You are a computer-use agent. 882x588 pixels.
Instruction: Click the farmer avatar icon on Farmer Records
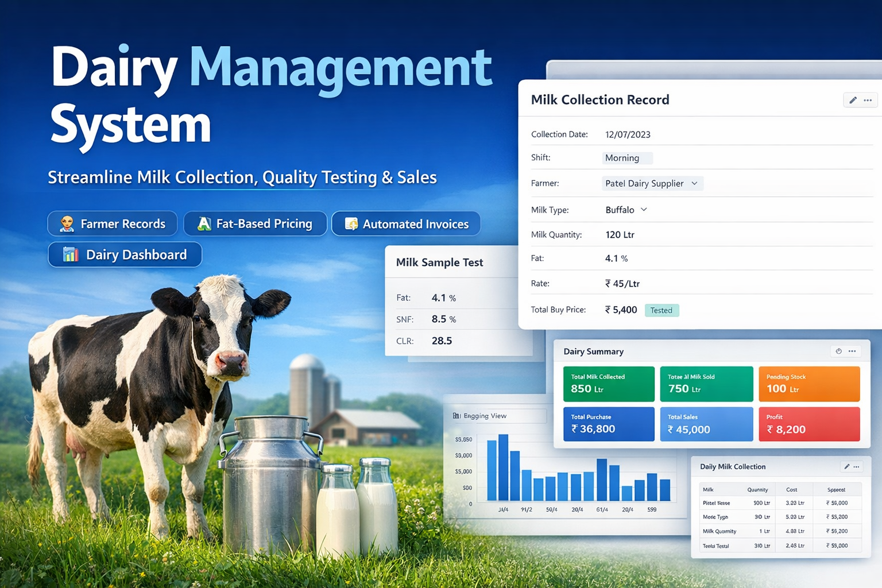[x=67, y=224]
